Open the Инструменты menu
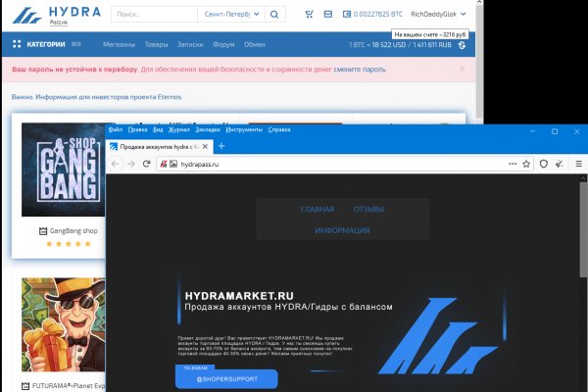 tap(244, 129)
